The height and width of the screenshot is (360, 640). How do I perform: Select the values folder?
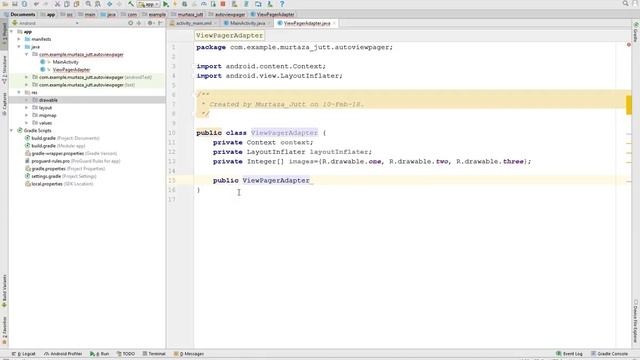(45, 123)
